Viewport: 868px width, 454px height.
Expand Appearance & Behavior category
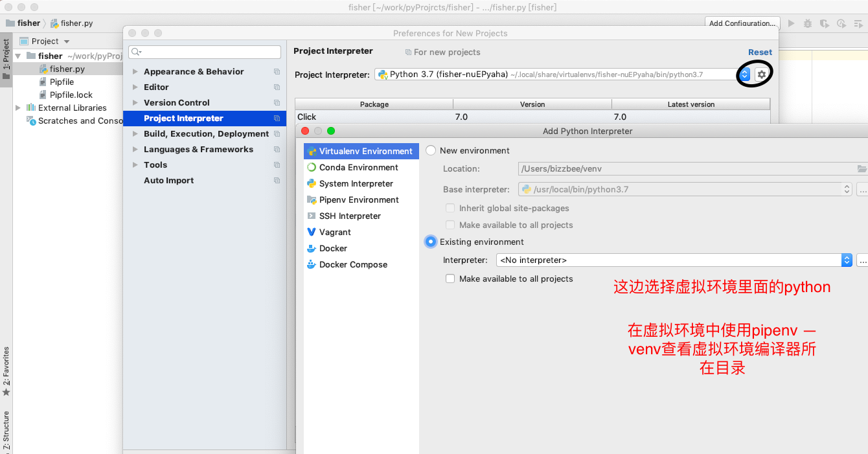[135, 72]
